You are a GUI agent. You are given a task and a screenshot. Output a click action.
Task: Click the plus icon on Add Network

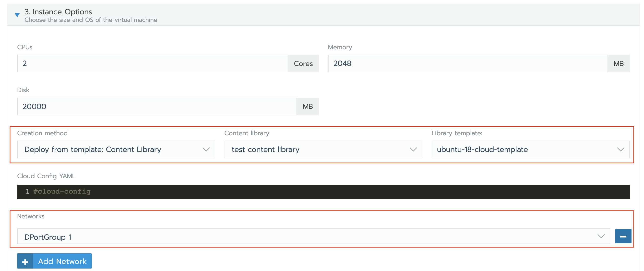(x=25, y=261)
